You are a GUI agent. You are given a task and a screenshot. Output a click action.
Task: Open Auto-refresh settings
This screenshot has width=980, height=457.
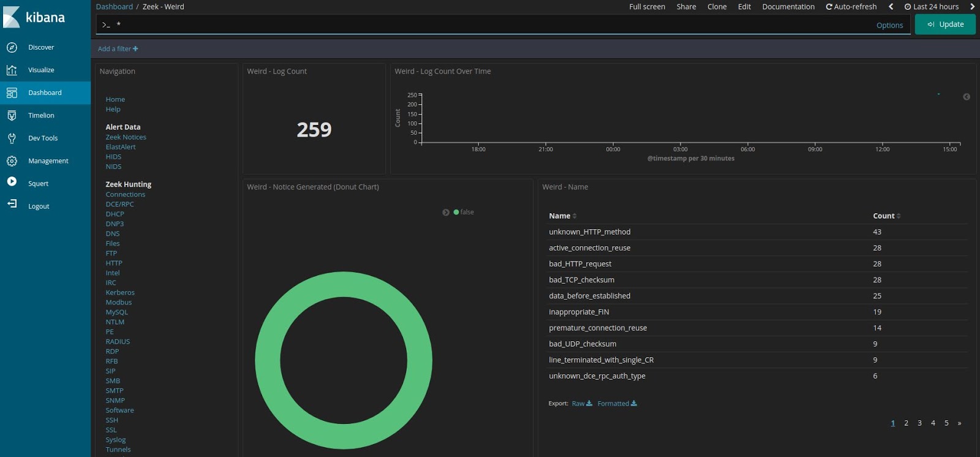tap(851, 7)
